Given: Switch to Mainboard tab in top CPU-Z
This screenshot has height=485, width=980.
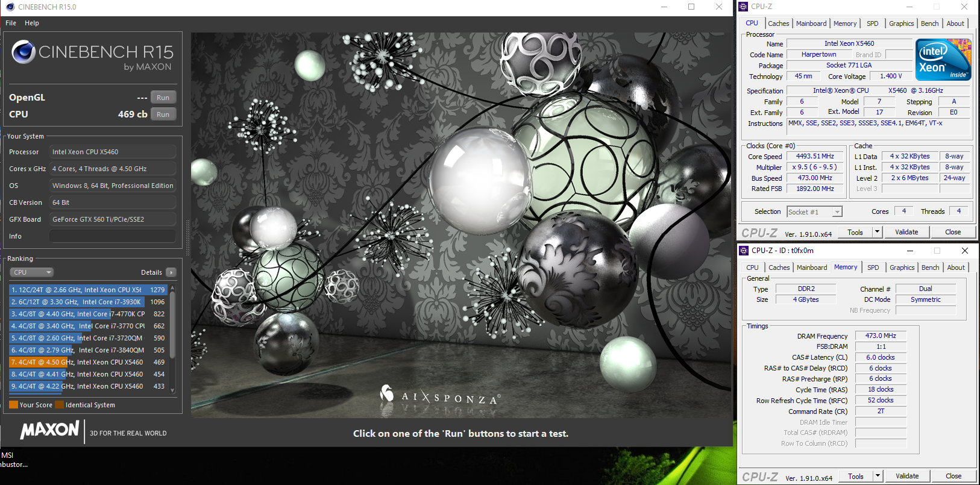Looking at the screenshot, I should [x=811, y=23].
